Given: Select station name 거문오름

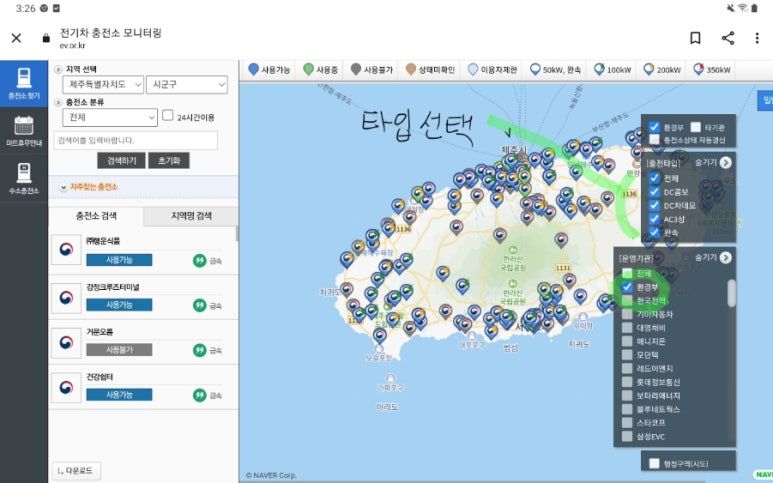Looking at the screenshot, I should tap(100, 332).
